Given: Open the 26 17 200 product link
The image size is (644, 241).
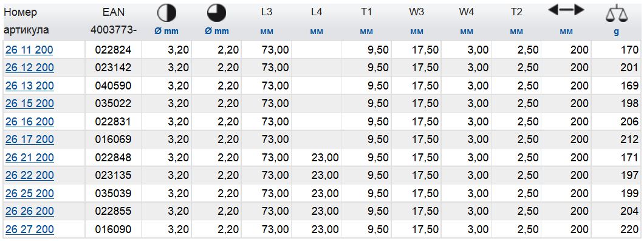Looking at the screenshot, I should click(x=30, y=139).
